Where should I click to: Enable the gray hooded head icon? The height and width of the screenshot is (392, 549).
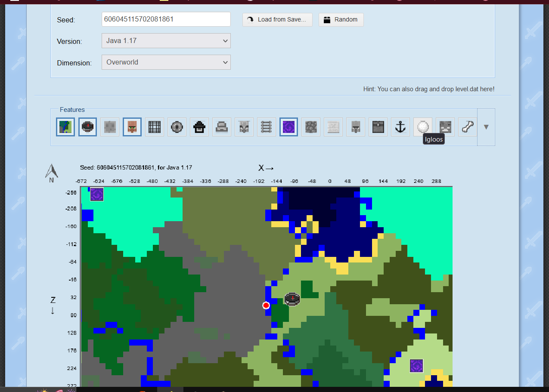[x=356, y=127]
